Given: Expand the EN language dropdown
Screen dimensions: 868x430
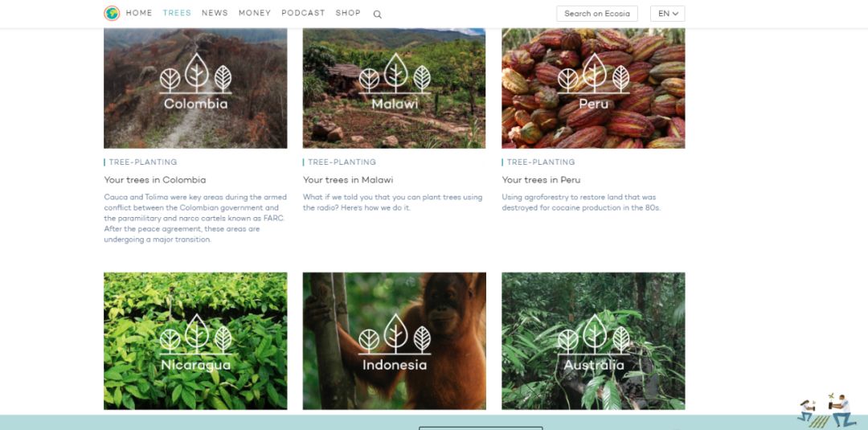Looking at the screenshot, I should 668,14.
